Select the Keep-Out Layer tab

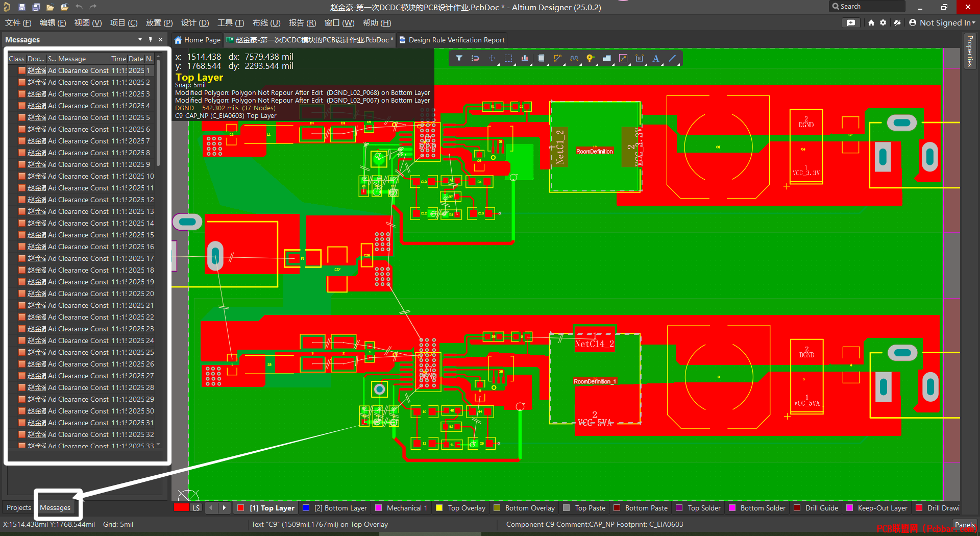point(877,508)
